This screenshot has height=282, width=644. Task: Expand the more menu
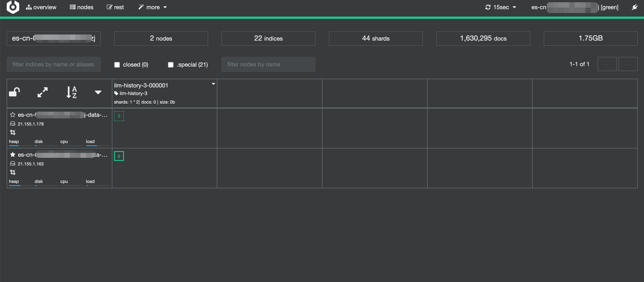153,7
